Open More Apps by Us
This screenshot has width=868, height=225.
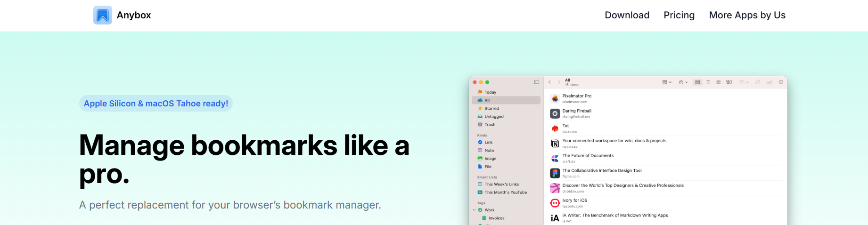pyautogui.click(x=747, y=15)
